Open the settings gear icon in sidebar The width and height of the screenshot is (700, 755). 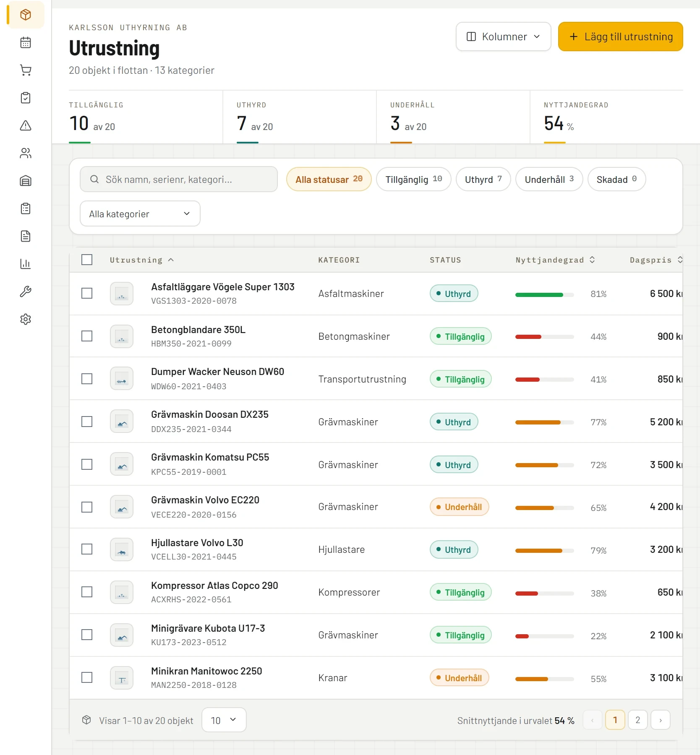(x=26, y=320)
